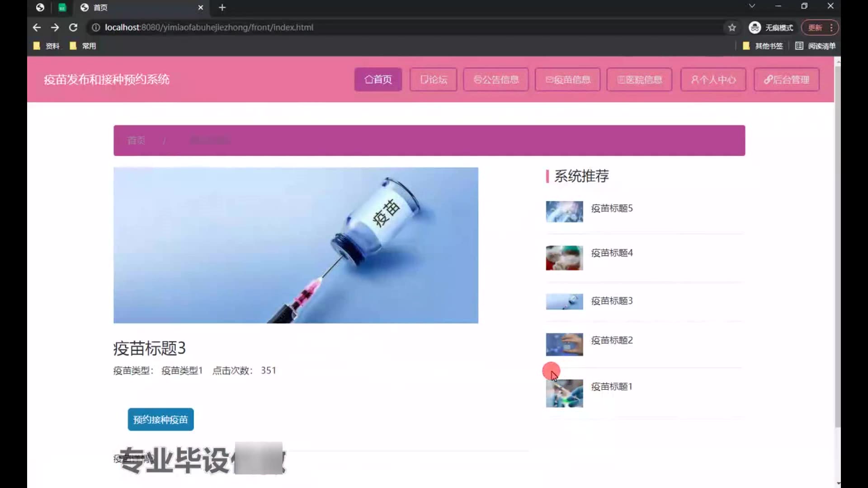Reload the page with refresh icon
The width and height of the screenshot is (868, 488).
point(73,28)
